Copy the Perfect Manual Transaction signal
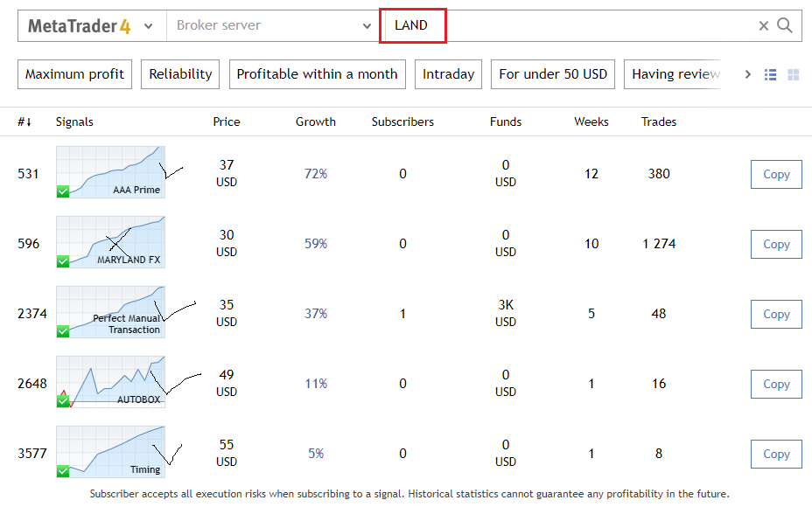This screenshot has width=812, height=514. click(776, 314)
